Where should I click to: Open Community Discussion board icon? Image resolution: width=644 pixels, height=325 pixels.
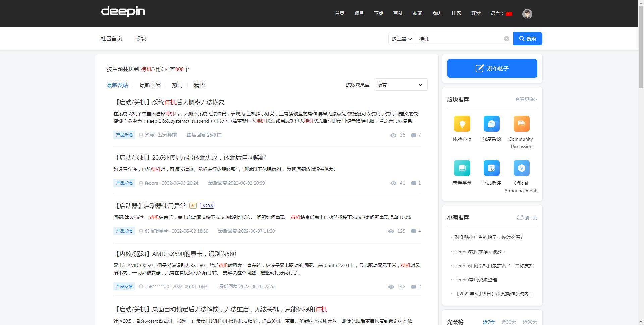point(521,124)
